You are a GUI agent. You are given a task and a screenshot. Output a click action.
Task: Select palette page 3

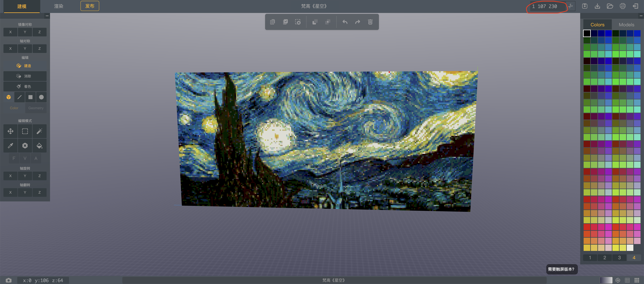click(x=620, y=258)
